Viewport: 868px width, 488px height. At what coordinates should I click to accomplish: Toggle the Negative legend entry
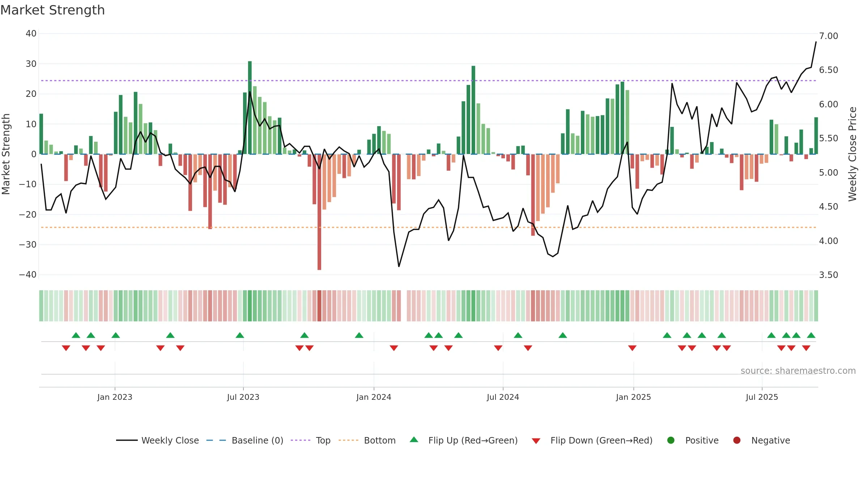point(761,440)
